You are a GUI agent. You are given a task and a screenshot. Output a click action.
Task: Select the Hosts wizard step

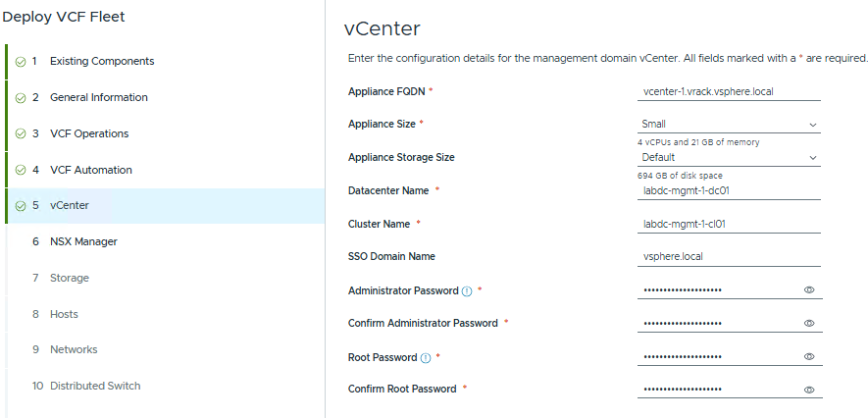click(x=64, y=314)
